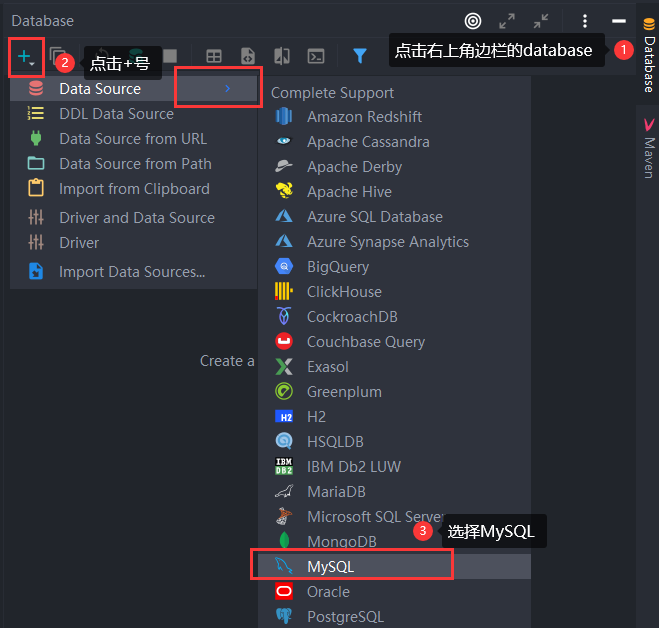Select MySQL database entry
659x628 pixels.
pos(395,567)
